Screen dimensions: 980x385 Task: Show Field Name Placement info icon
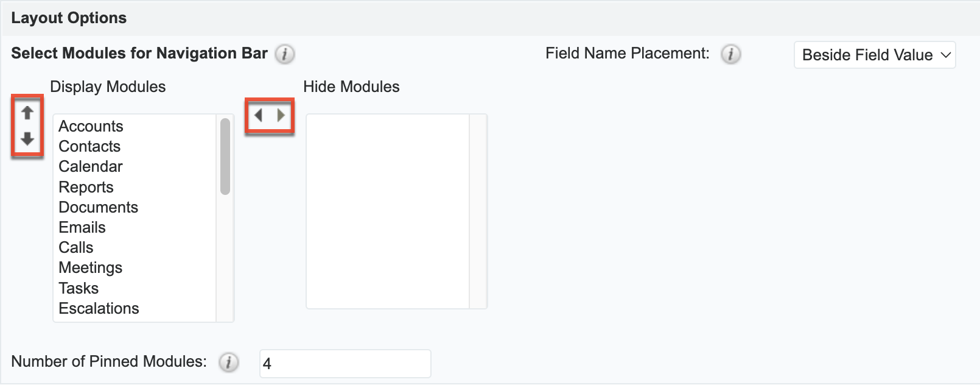pos(730,54)
